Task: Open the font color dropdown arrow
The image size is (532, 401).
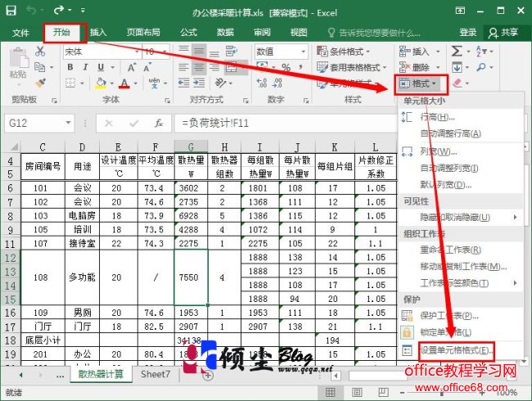Action: [x=135, y=83]
